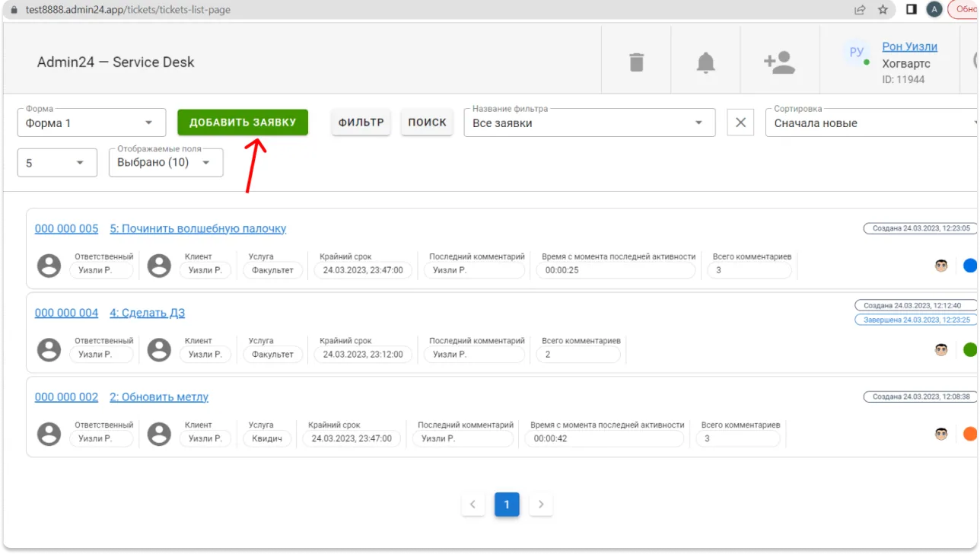Click assignee face thumbnail in ticket 000 000 002
The width and height of the screenshot is (980, 554).
(x=941, y=434)
